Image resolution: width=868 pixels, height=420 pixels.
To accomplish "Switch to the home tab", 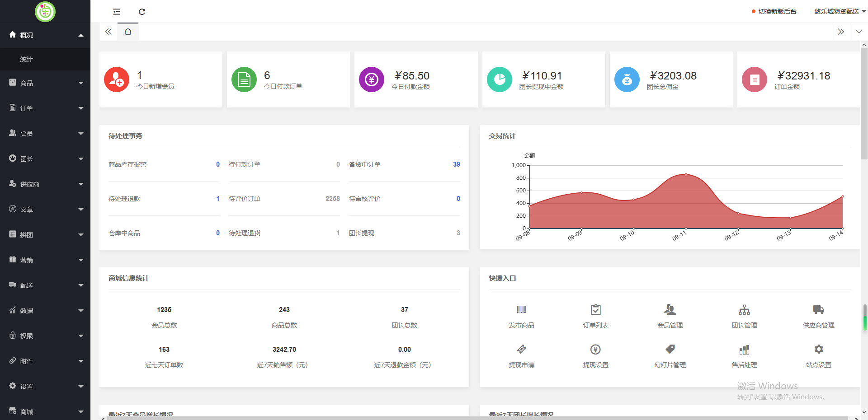I will [127, 32].
